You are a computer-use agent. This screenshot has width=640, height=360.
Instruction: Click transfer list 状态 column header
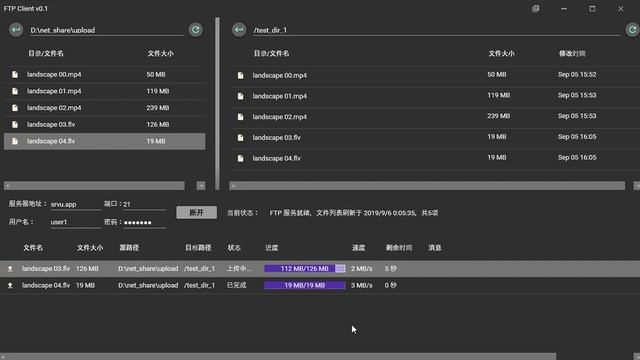tap(234, 248)
